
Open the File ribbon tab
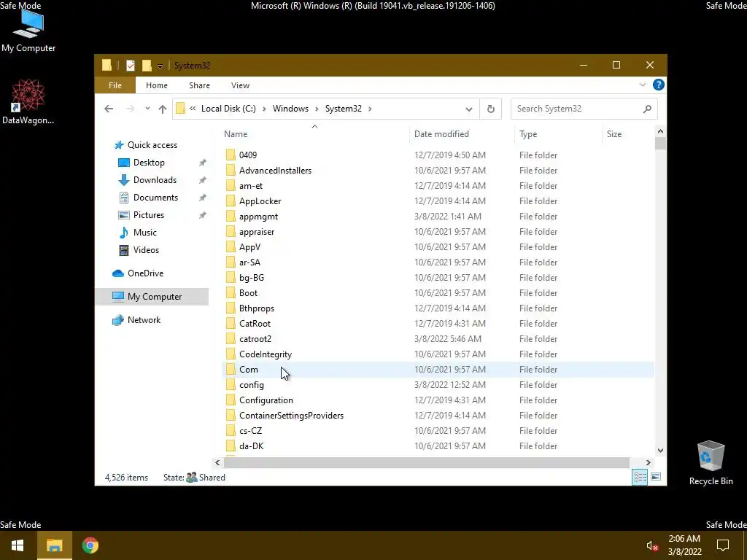coord(115,85)
